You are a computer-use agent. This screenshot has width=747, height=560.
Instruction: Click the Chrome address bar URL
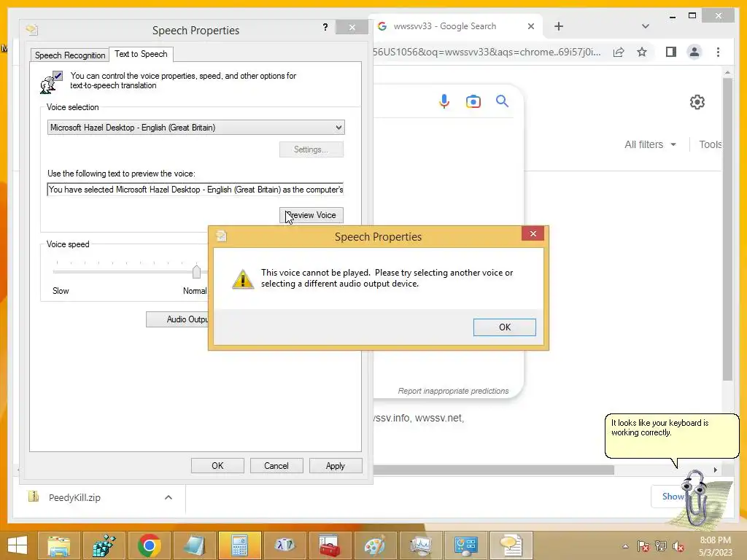pos(487,52)
